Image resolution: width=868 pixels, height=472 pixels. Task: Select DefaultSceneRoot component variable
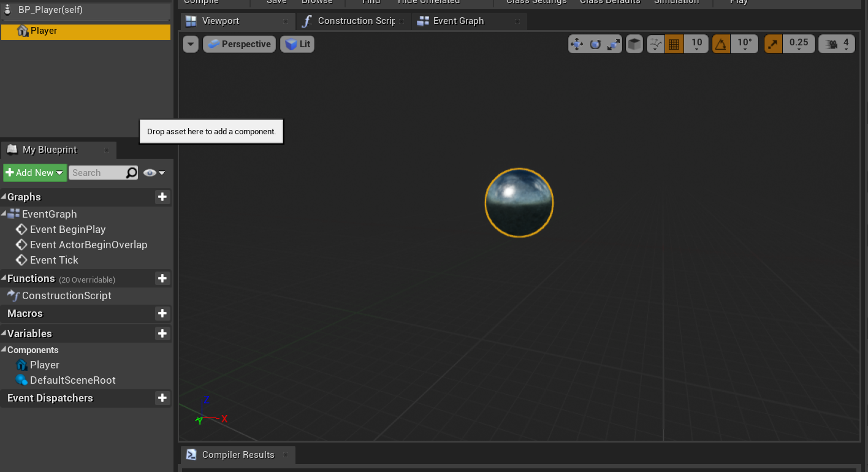click(72, 380)
